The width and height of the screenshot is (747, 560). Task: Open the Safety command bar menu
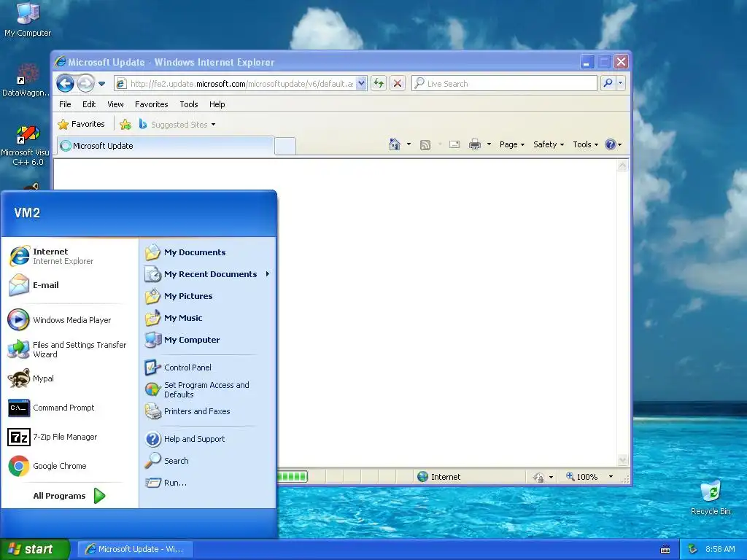[549, 144]
